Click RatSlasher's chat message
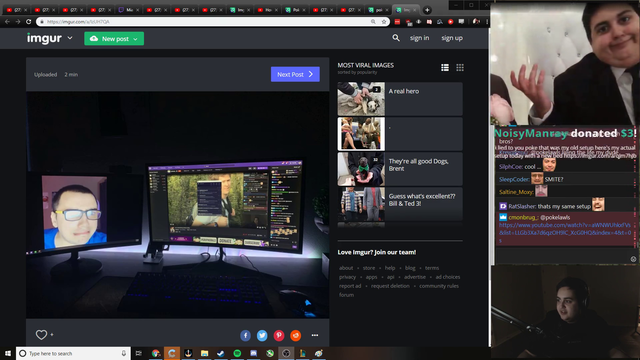 tap(551, 205)
